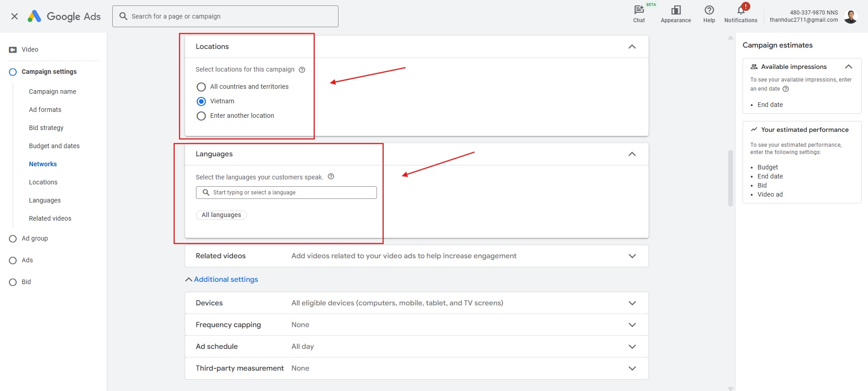
Task: Choose Enter another location radio button
Action: click(201, 116)
